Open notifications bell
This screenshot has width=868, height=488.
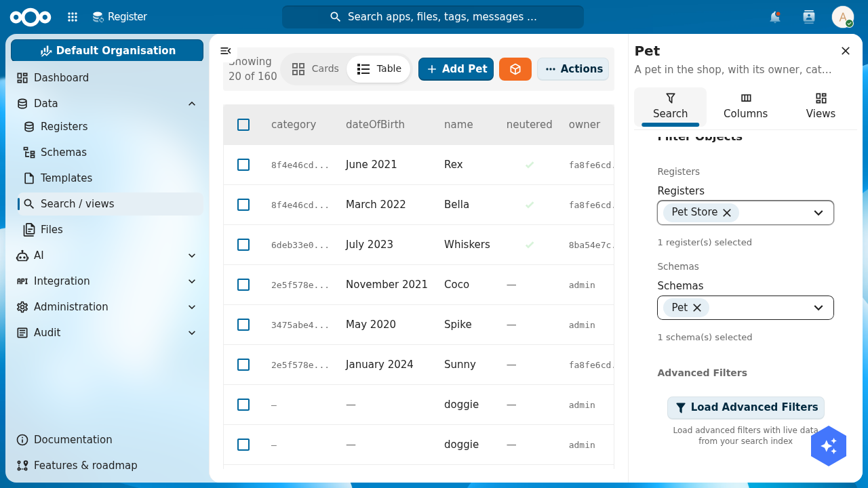775,17
